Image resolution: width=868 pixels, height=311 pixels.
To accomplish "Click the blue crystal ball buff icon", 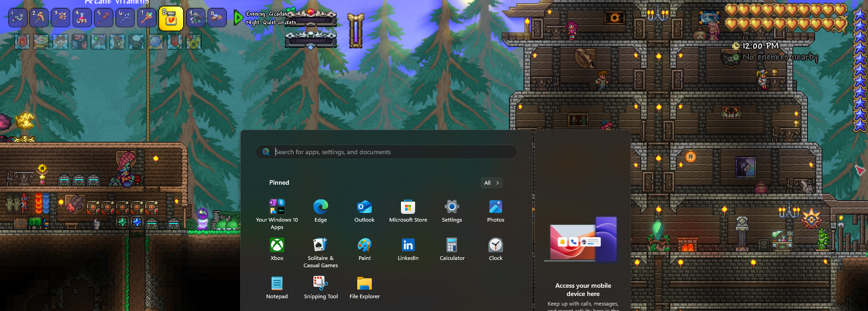I will (155, 42).
